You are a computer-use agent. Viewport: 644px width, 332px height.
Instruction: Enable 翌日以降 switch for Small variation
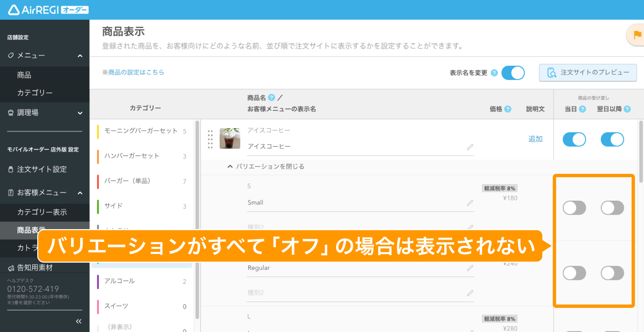pyautogui.click(x=612, y=208)
